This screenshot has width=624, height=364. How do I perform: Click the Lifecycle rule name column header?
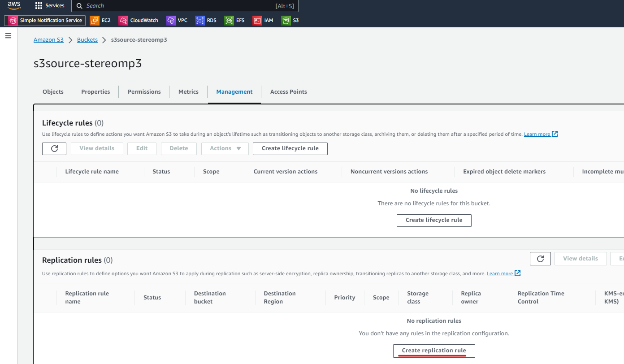click(92, 172)
